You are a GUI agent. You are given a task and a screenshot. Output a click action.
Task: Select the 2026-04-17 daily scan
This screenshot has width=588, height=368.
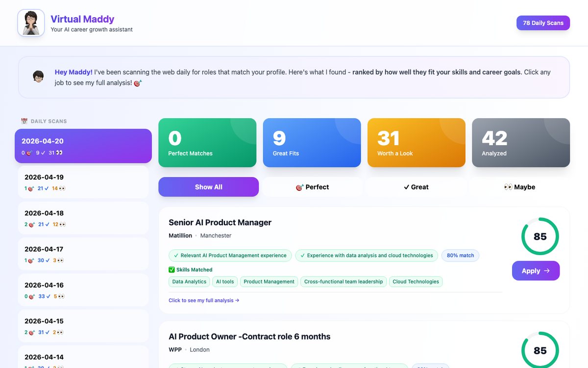point(83,254)
